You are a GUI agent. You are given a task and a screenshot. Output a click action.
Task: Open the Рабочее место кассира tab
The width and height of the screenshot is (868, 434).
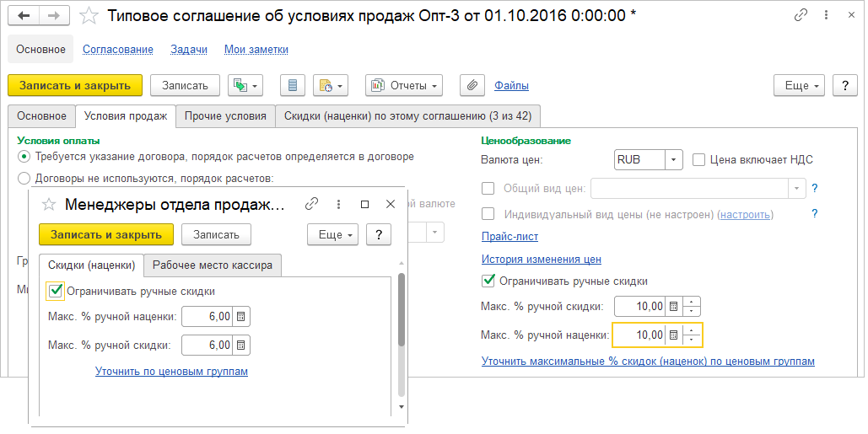[213, 265]
